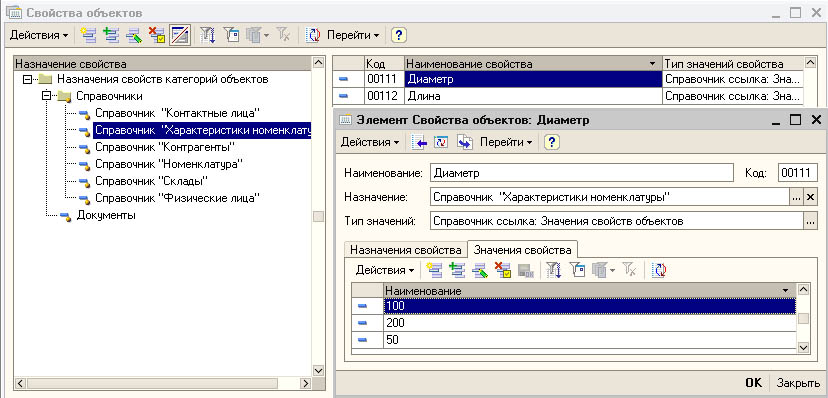Filter by current column value, main toolbar
The width and height of the screenshot is (828, 398).
(231, 35)
